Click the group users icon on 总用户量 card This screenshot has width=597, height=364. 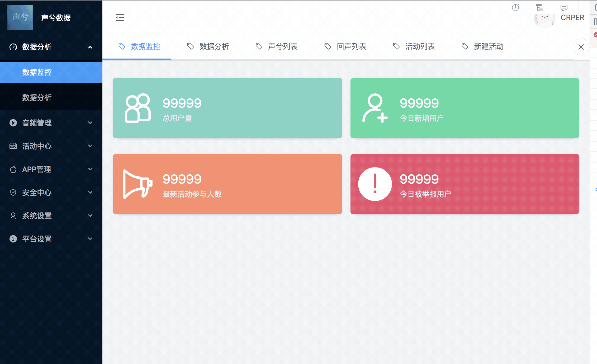click(x=138, y=108)
